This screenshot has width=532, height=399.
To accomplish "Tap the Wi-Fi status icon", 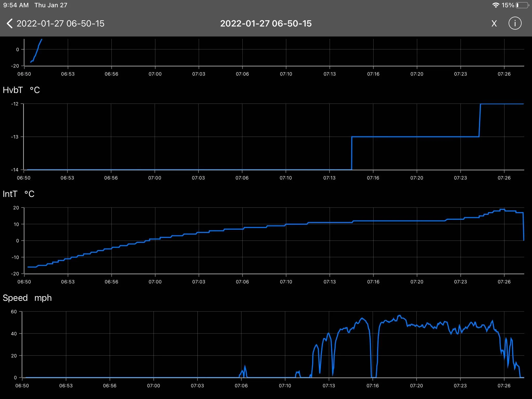I will 496,5.
